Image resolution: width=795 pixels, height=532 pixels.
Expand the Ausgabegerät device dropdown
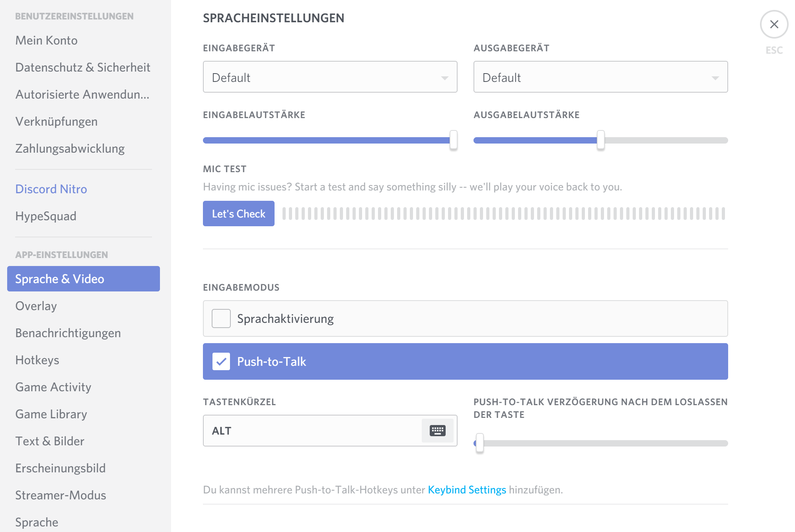600,77
